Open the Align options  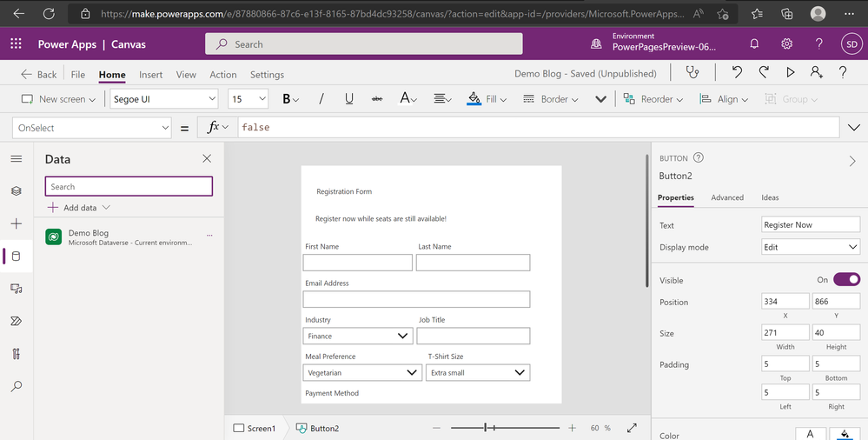coord(724,99)
